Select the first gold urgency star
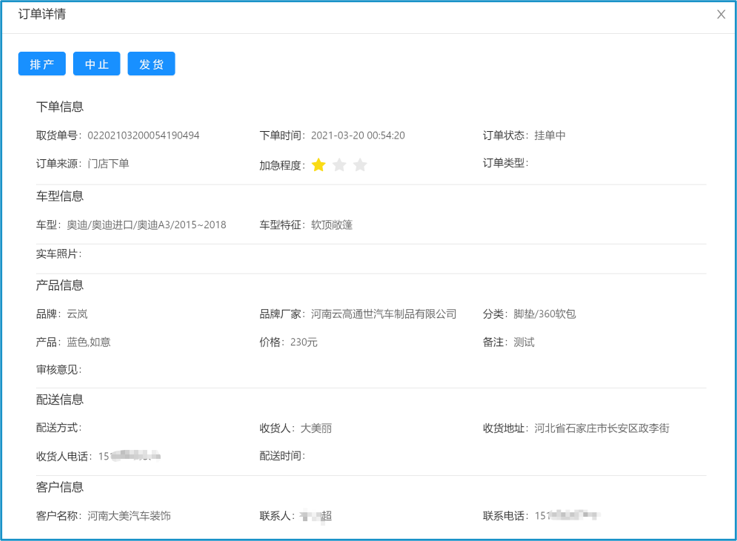Viewport: 737px width, 541px height. (x=318, y=165)
